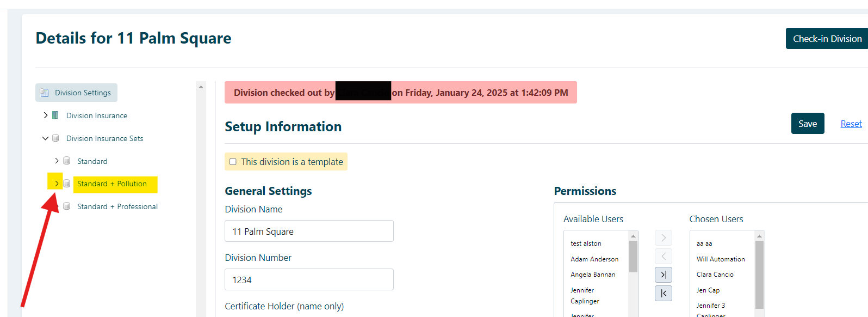Expand the Standard + Pollution node

(57, 184)
